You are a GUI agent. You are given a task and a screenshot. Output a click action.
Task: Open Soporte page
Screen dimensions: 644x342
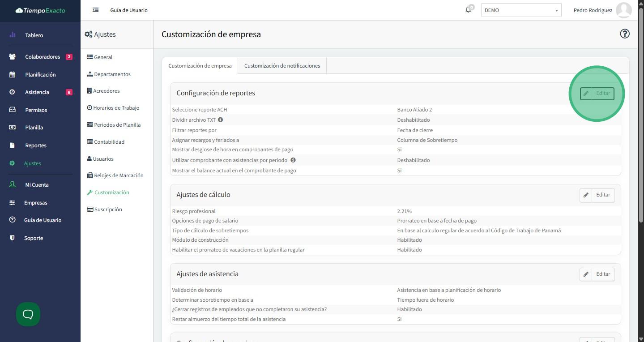tap(34, 238)
